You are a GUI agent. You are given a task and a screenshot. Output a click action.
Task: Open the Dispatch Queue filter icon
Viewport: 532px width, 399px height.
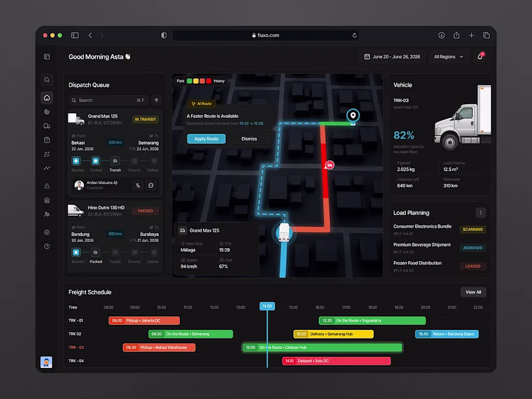(x=156, y=100)
